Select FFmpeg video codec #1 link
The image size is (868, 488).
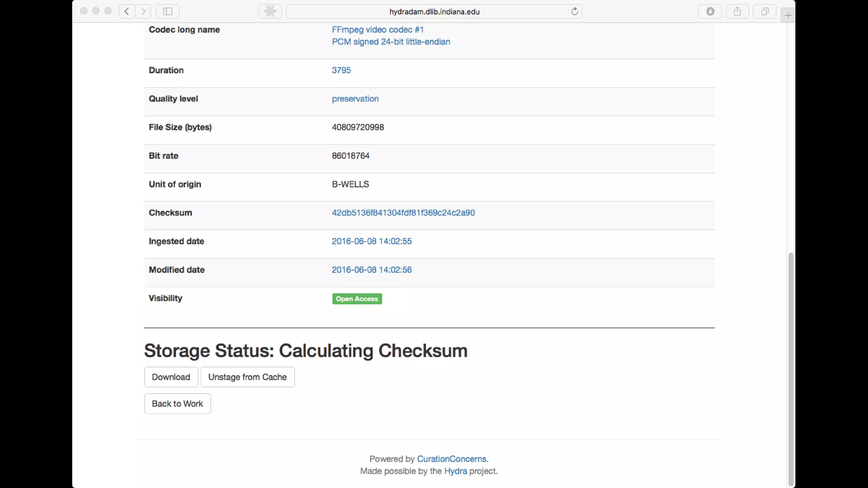pyautogui.click(x=378, y=30)
